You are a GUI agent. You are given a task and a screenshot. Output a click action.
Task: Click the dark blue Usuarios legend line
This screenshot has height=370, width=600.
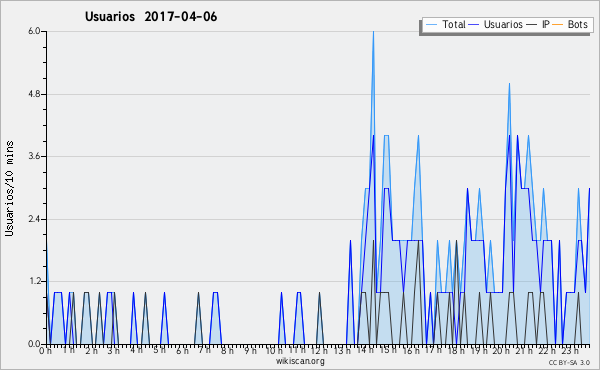tap(474, 25)
